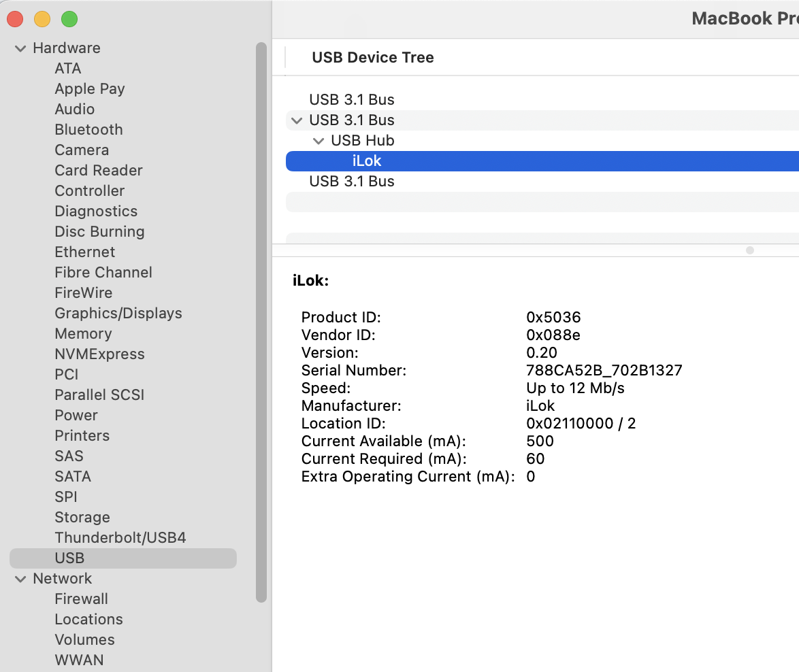Open the Bluetooth hardware category

coord(88,129)
